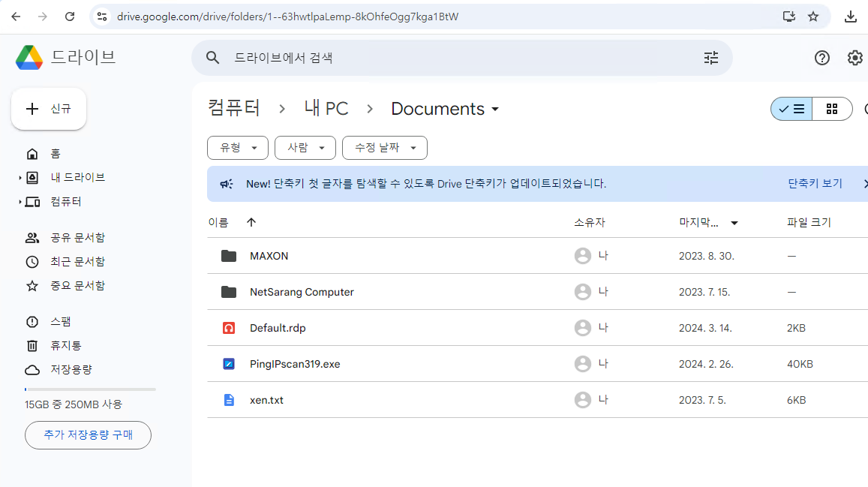Viewport: 868px width, 487px height.
Task: Click the Help question mark icon
Action: (x=822, y=58)
